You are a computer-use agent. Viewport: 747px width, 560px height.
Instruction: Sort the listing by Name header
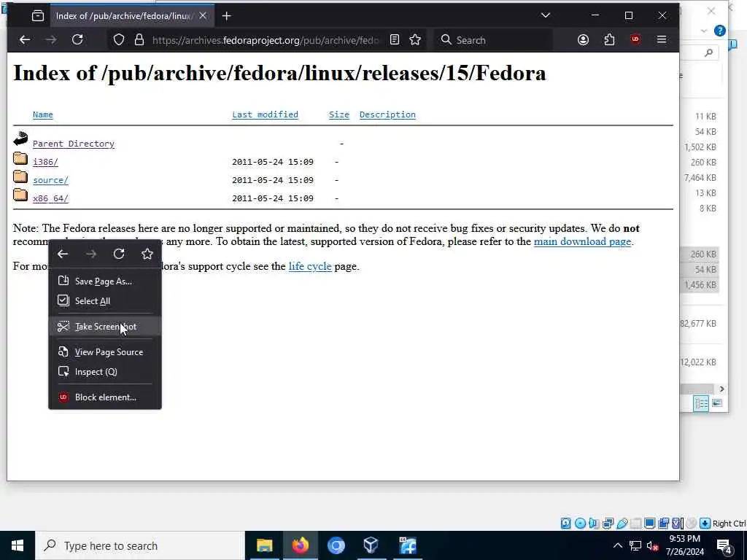(x=43, y=114)
